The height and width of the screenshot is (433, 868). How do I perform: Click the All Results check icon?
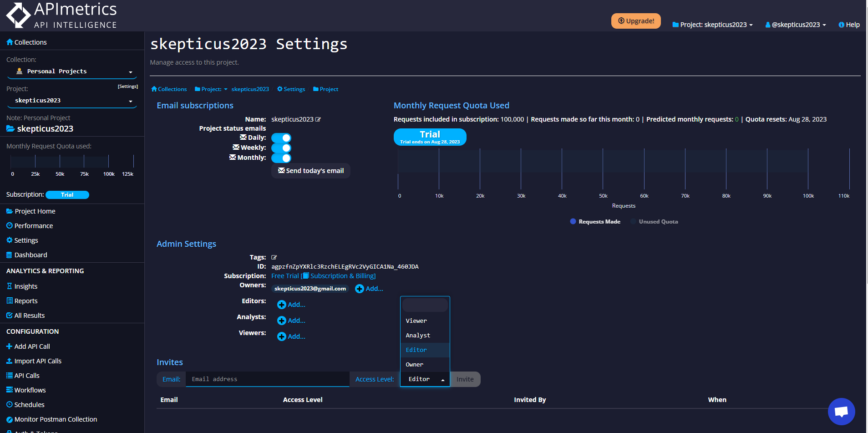click(10, 315)
